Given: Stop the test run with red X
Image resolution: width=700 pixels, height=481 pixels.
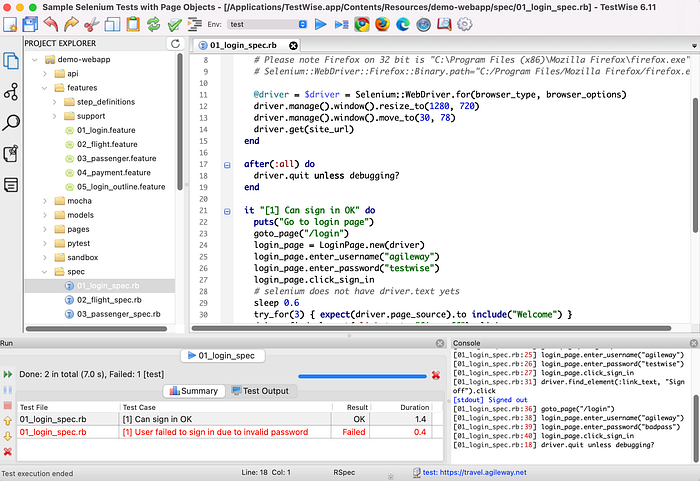Looking at the screenshot, I should coord(436,375).
